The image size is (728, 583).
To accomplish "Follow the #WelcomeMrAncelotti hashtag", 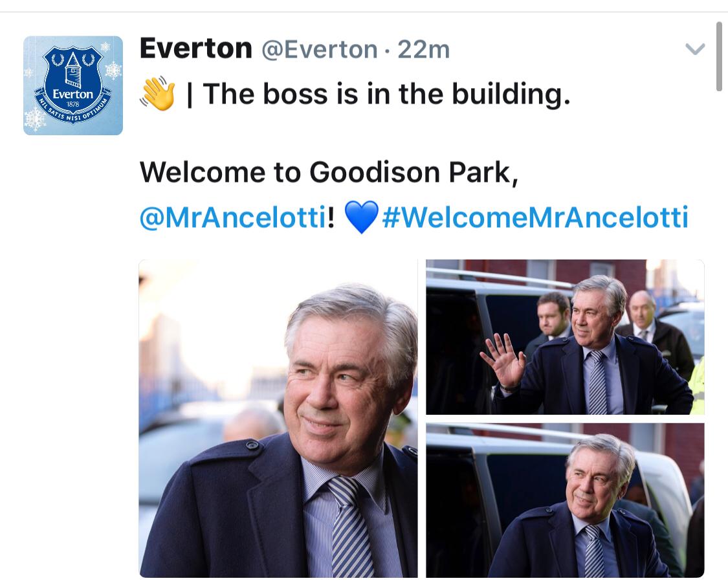I will point(535,217).
